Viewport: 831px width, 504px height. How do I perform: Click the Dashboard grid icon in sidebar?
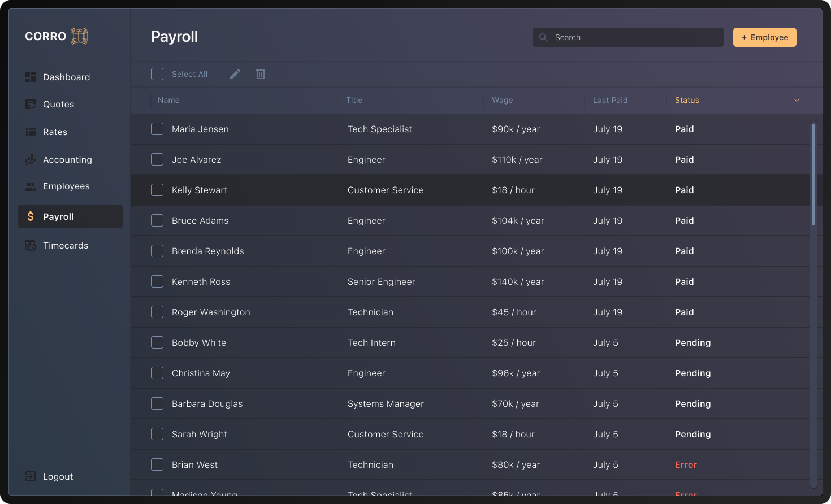coord(31,77)
